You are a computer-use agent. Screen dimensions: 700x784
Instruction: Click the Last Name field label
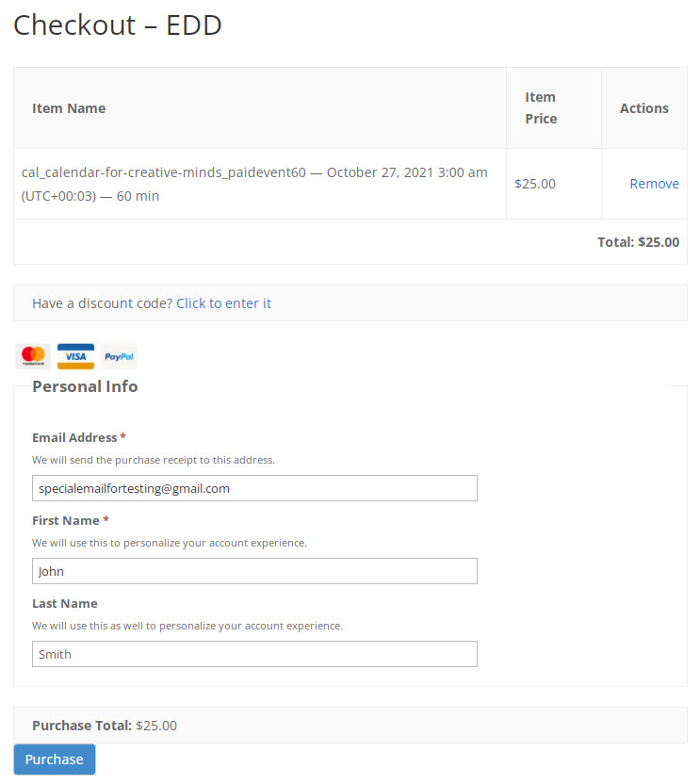coord(65,603)
